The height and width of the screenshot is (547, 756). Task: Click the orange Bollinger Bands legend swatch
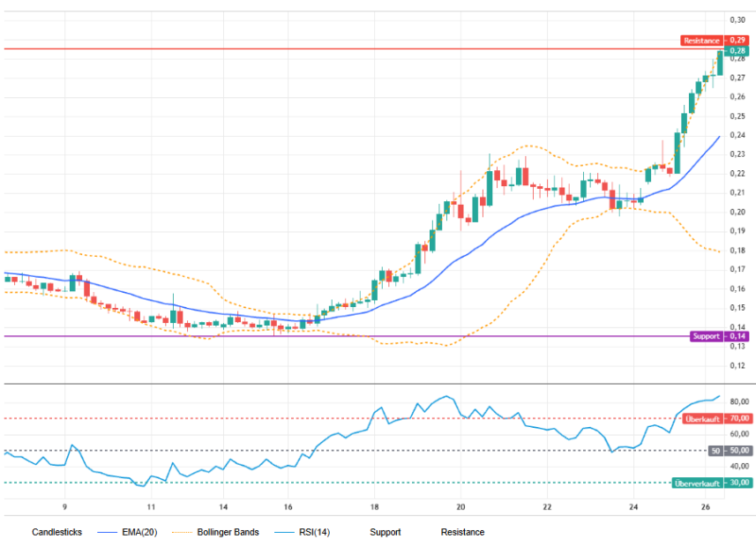pos(182,533)
